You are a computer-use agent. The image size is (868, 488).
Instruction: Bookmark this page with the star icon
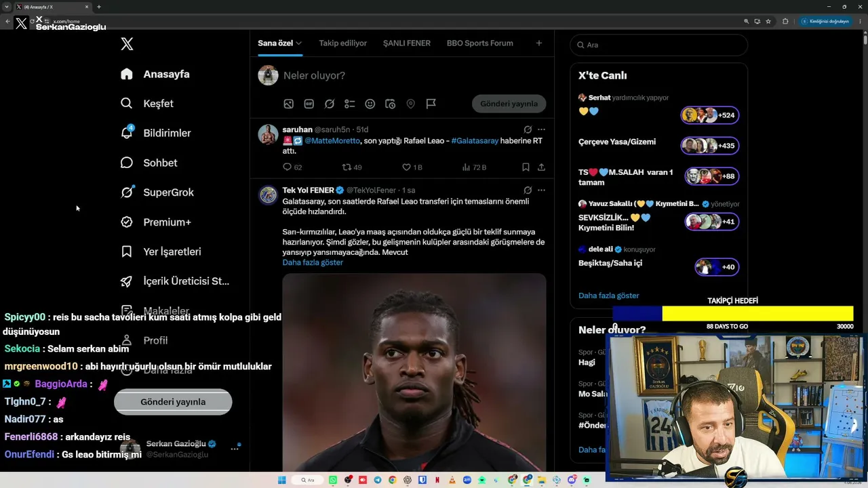768,21
